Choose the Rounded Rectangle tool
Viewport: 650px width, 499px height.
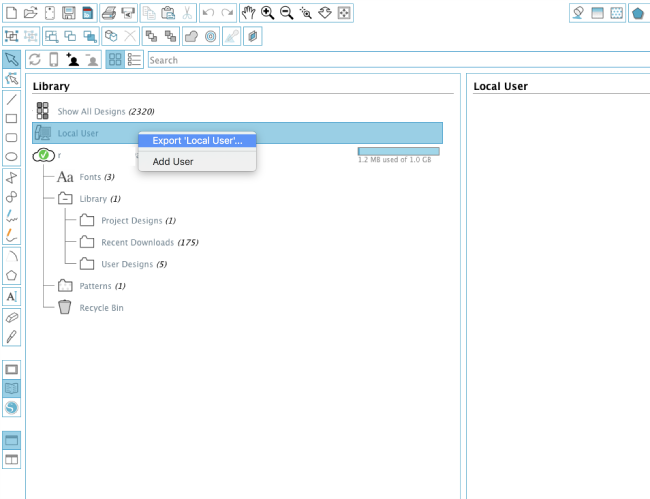(12, 138)
